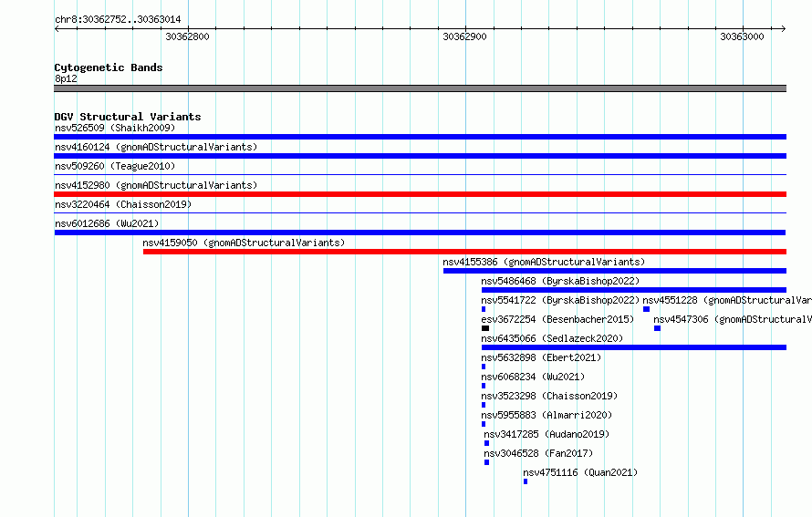Select the blue marker under nsv3523298
This screenshot has width=812, height=517.
[484, 405]
